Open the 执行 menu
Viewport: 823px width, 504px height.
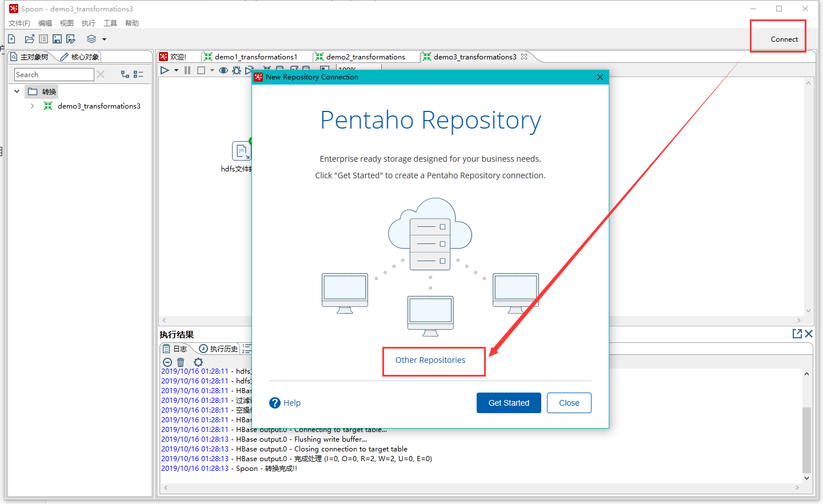(x=89, y=23)
